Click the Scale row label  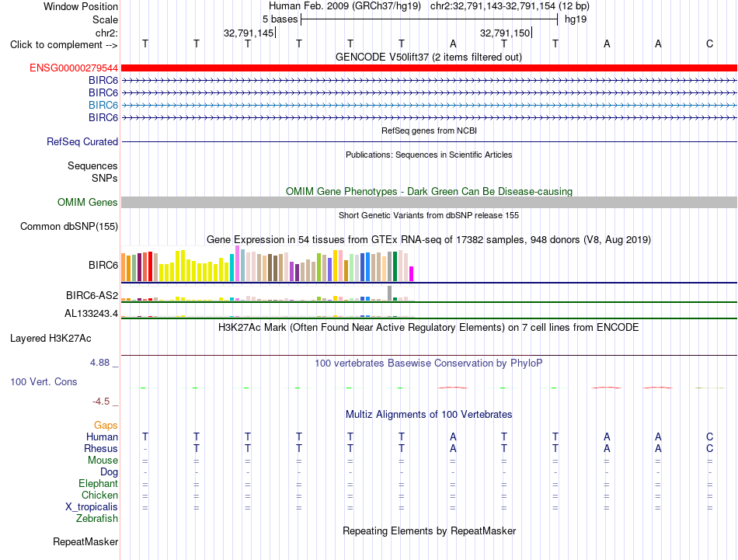(105, 19)
